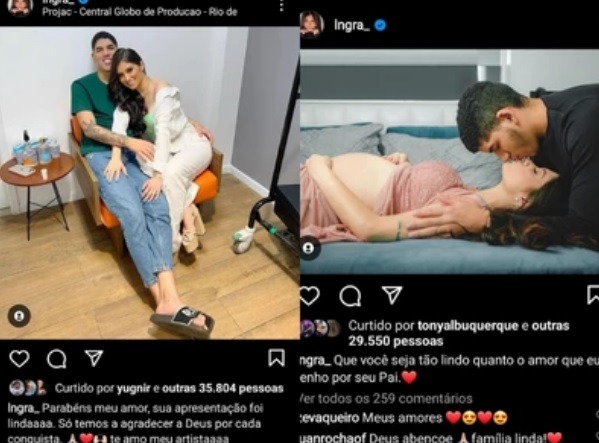
Task: Share the right post via the send icon
Action: pos(392,295)
